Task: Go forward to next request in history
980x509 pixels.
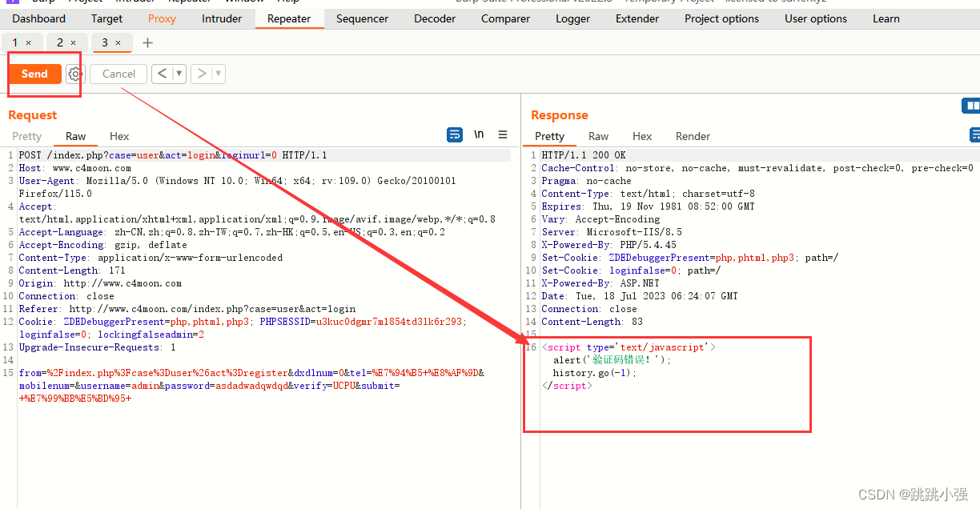Action: point(202,74)
